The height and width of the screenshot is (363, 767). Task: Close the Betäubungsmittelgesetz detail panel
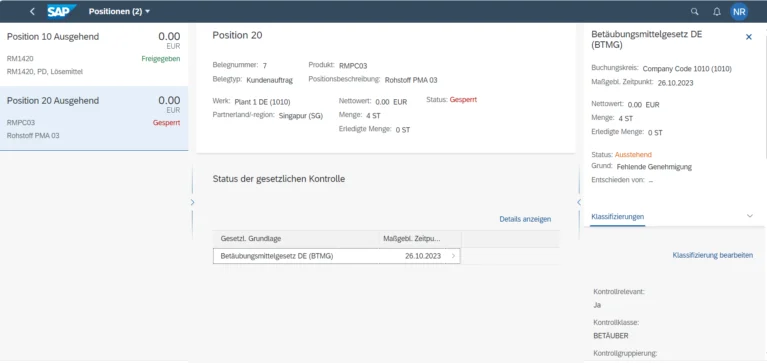[x=748, y=37]
